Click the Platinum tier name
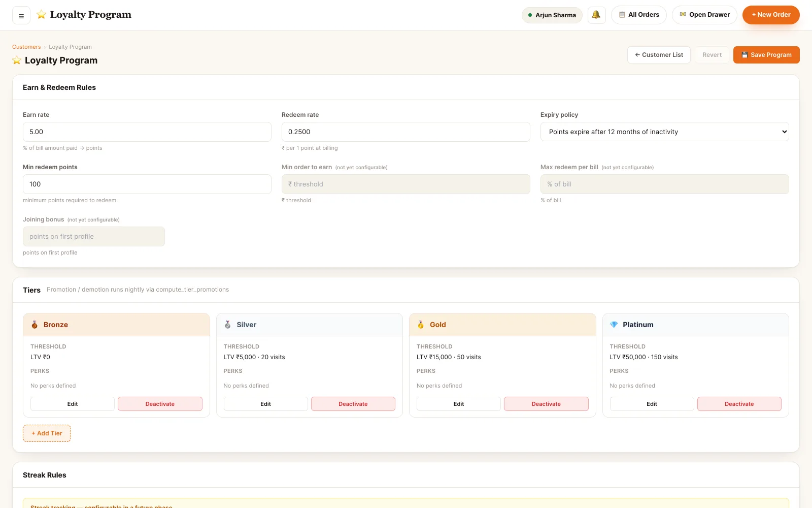812x508 pixels. (638, 325)
